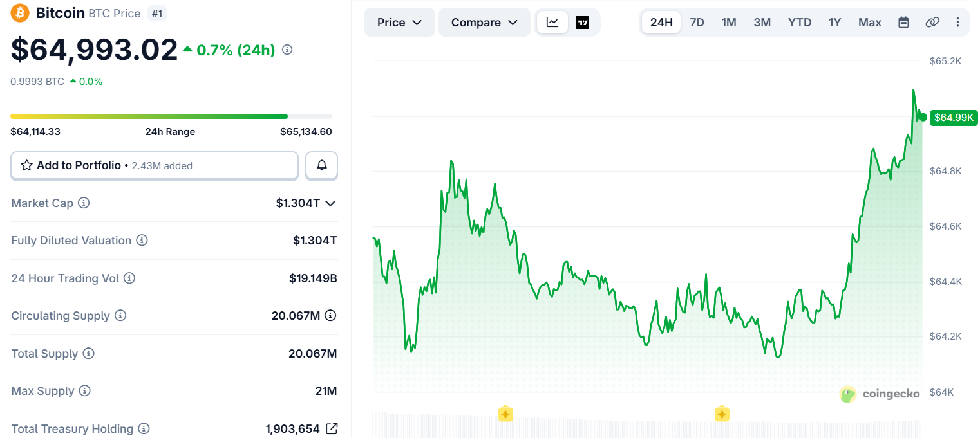Show Market Cap info icon

click(x=84, y=203)
